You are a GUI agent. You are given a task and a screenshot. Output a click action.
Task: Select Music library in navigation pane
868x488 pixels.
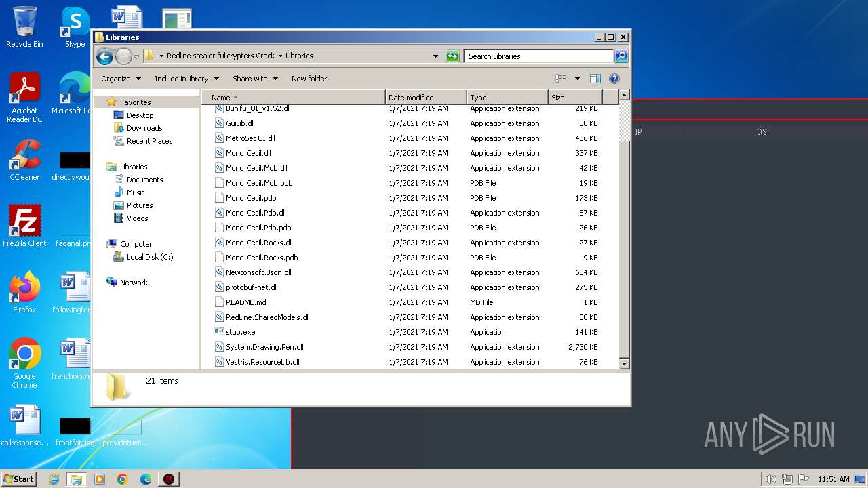tap(136, 192)
